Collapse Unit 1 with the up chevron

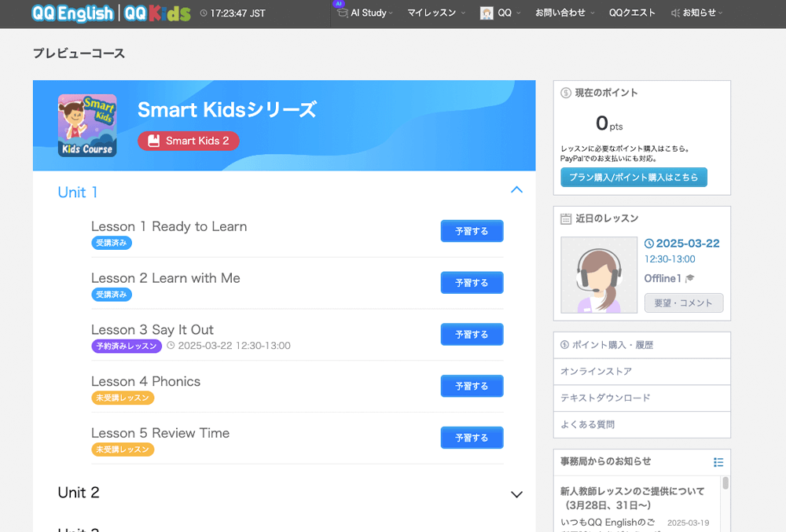tap(516, 190)
